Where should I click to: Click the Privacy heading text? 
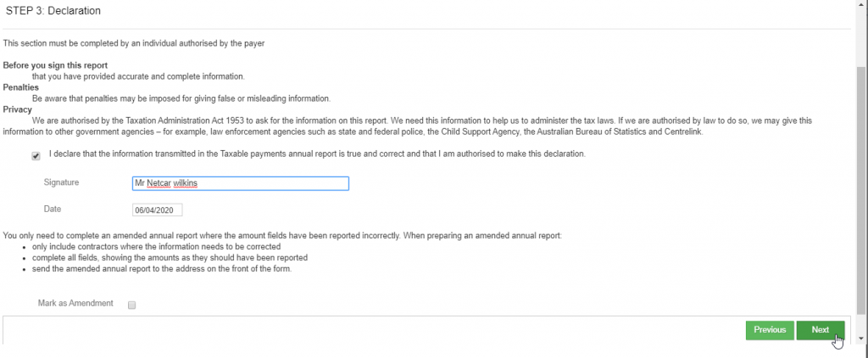pyautogui.click(x=18, y=109)
